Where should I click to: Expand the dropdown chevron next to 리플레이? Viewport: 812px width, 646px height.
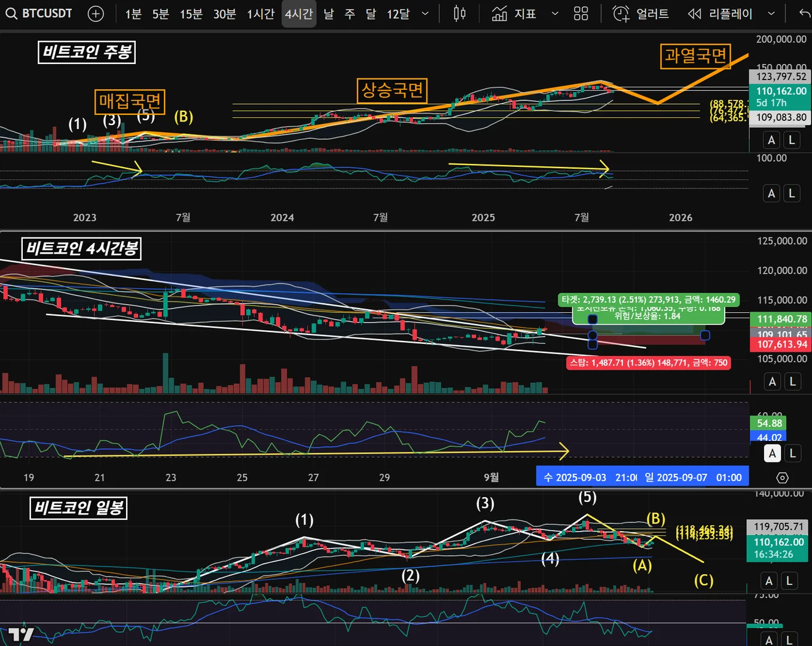click(771, 13)
